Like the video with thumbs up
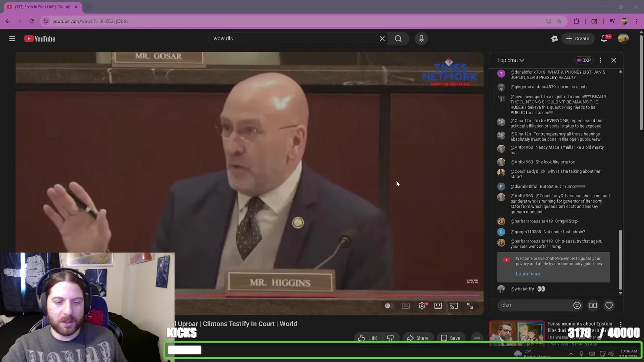The image size is (644, 362). click(x=368, y=338)
